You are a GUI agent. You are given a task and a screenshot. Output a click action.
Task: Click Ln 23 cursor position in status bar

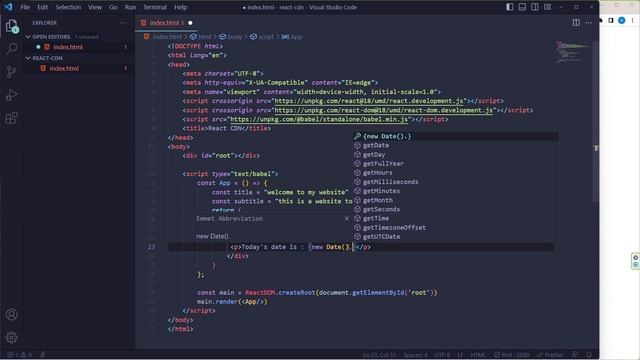click(379, 355)
